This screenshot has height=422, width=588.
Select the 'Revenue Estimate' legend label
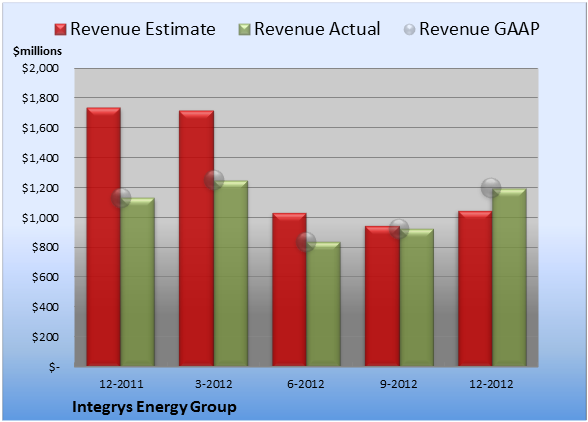[x=143, y=29]
